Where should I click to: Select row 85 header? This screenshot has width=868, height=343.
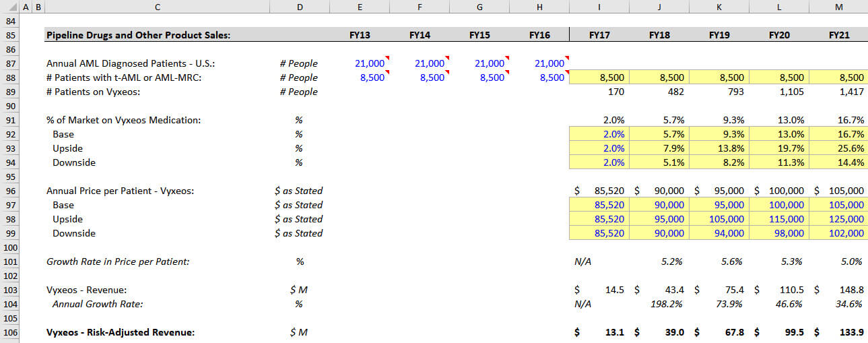click(x=9, y=35)
